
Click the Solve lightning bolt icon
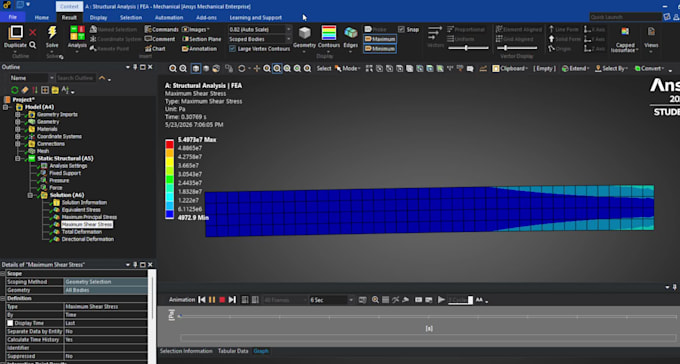pos(52,33)
